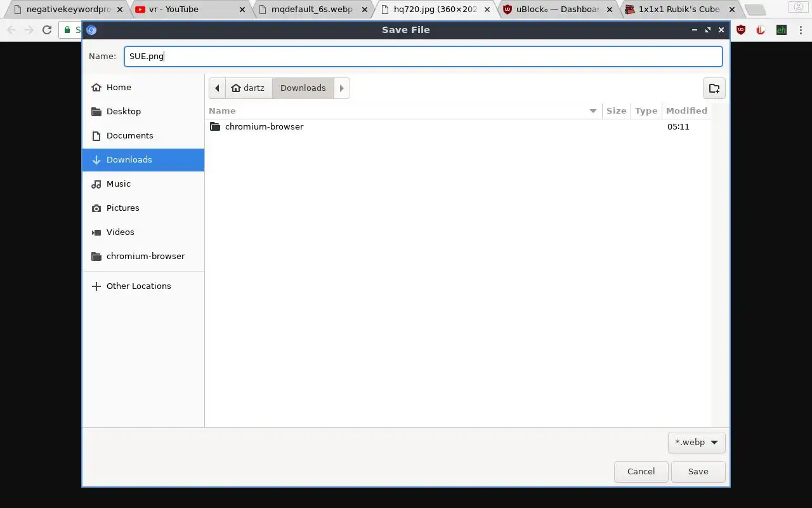Close the uBlock Dashboard tab
The image size is (812, 508).
[609, 10]
